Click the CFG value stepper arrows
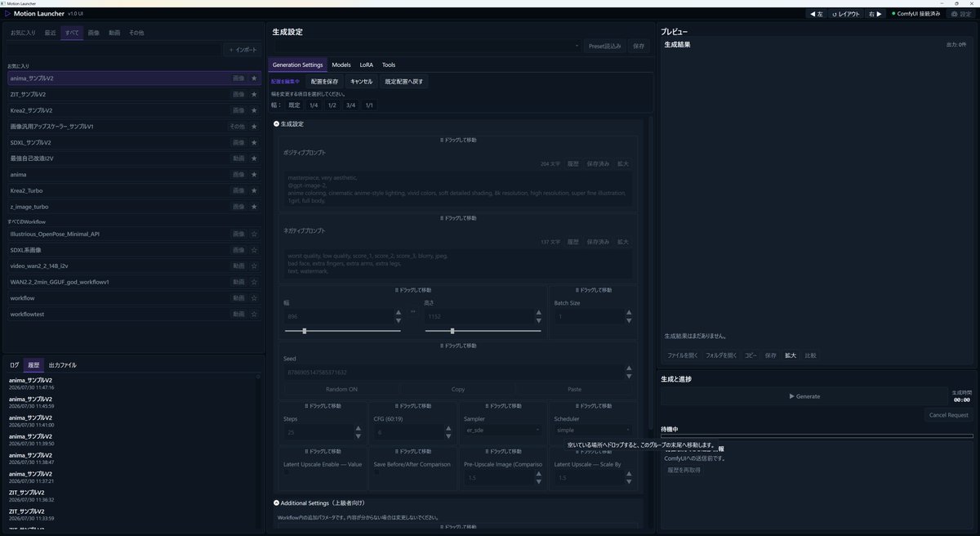This screenshot has width=980, height=536. pos(448,432)
